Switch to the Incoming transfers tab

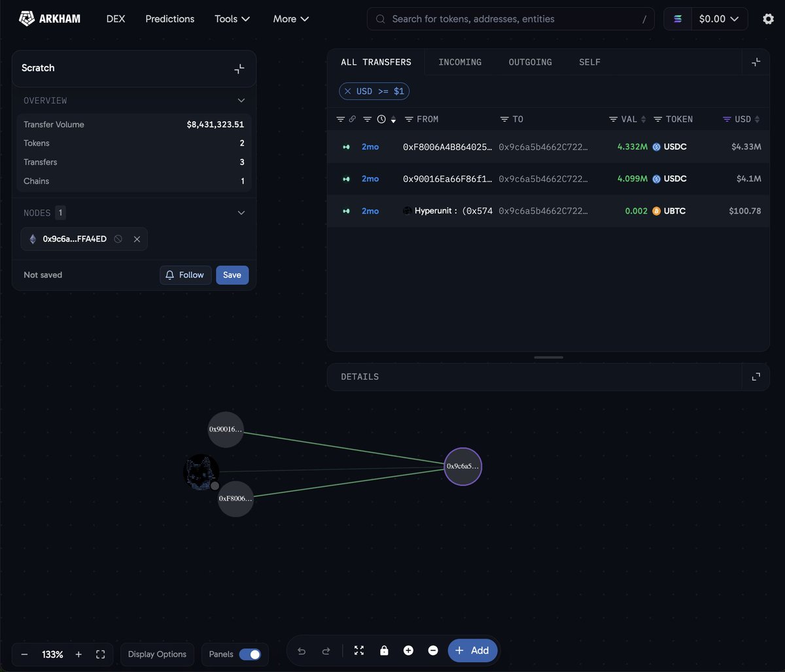click(x=460, y=62)
